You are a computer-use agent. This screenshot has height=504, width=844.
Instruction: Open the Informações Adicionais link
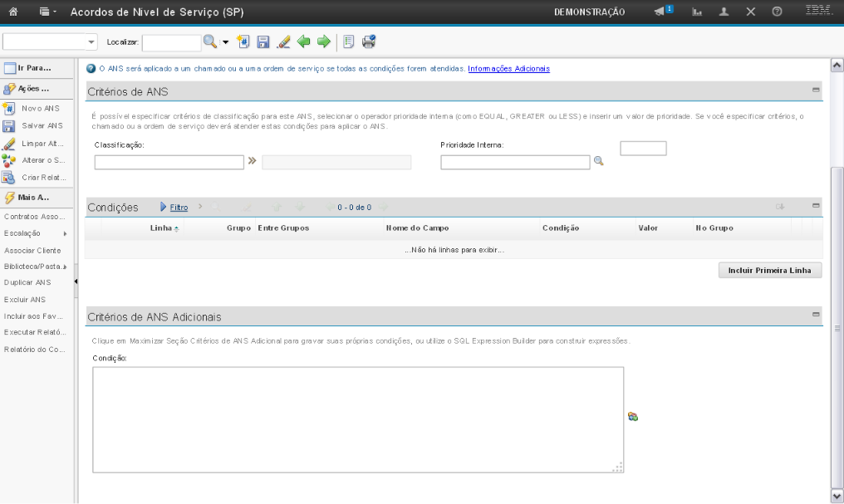508,68
